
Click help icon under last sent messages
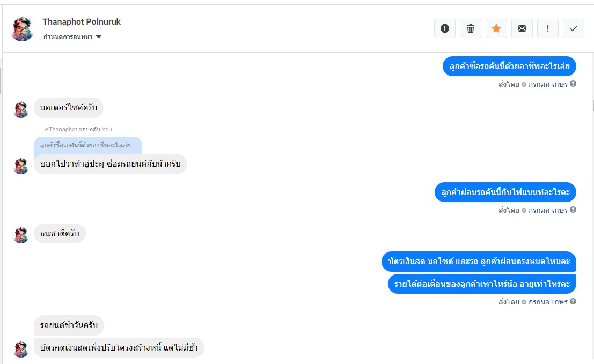point(573,302)
